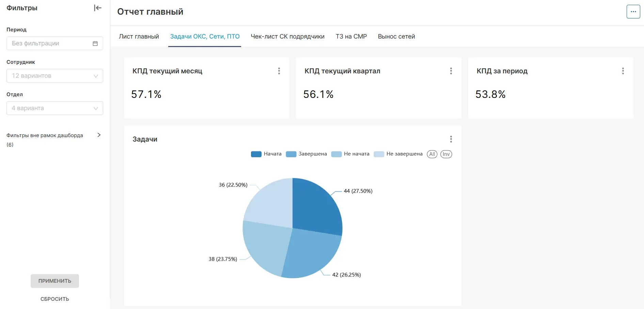This screenshot has width=644, height=309.
Task: Switch to Лист главный tab
Action: 139,36
